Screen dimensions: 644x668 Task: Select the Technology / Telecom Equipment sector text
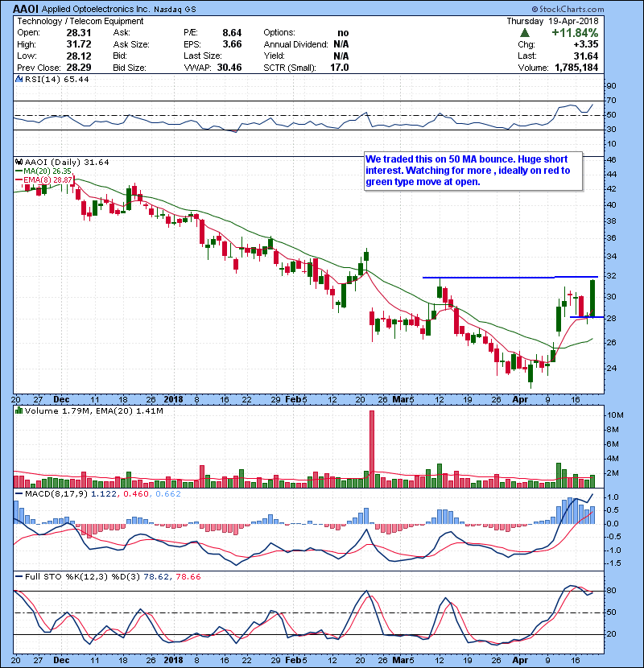[x=80, y=21]
